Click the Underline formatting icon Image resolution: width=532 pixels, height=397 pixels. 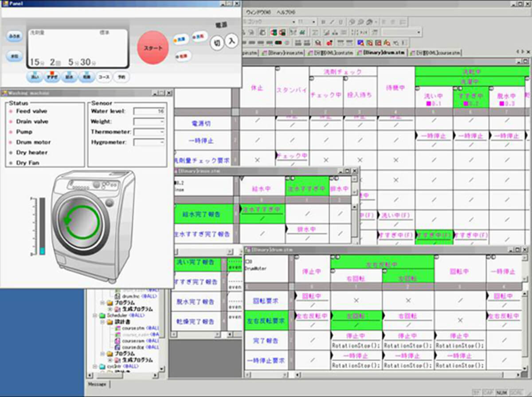[340, 22]
